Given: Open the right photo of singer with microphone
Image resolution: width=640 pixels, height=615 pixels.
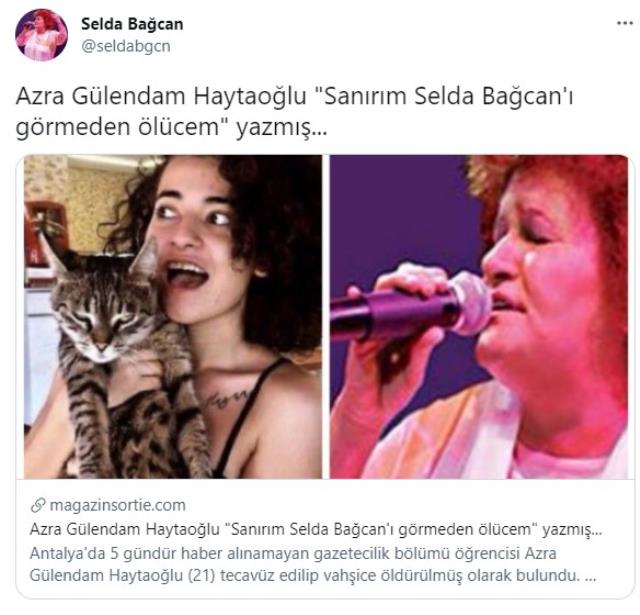Looking at the screenshot, I should click(x=479, y=317).
